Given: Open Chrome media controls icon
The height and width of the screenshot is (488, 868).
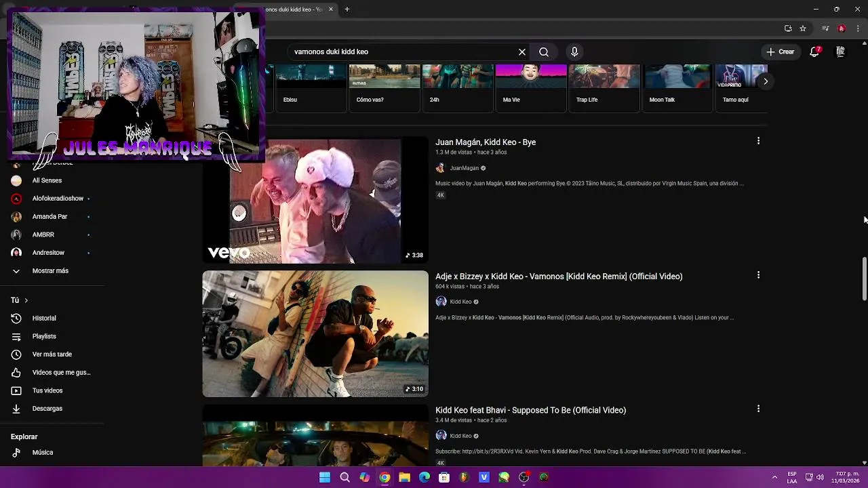Looking at the screenshot, I should click(825, 28).
